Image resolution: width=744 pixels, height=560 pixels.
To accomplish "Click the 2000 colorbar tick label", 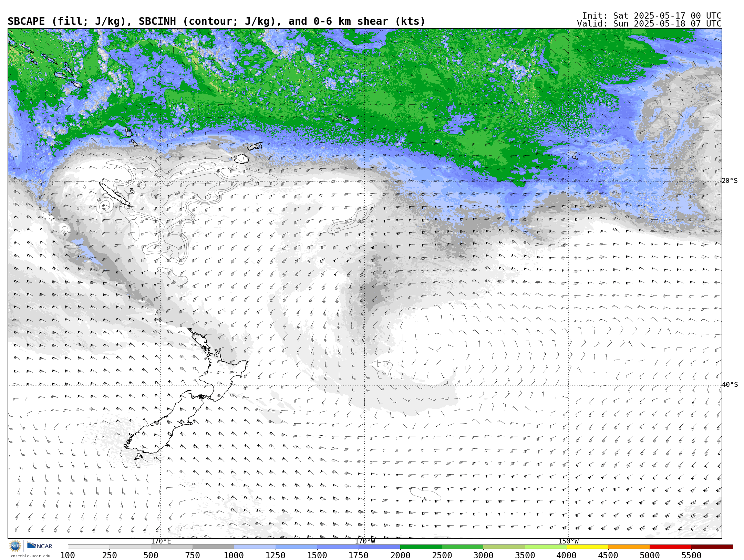I will 400,555.
